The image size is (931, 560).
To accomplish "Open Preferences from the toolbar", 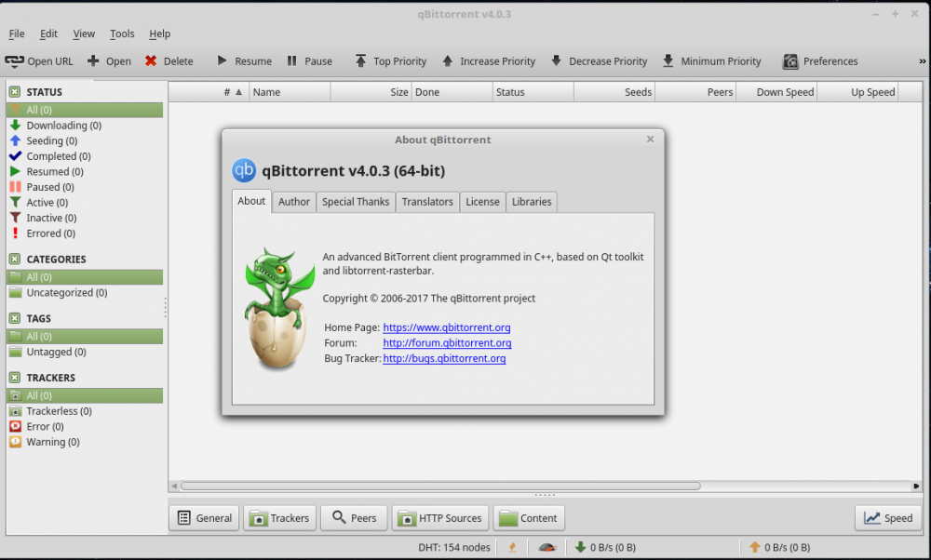I will point(820,61).
